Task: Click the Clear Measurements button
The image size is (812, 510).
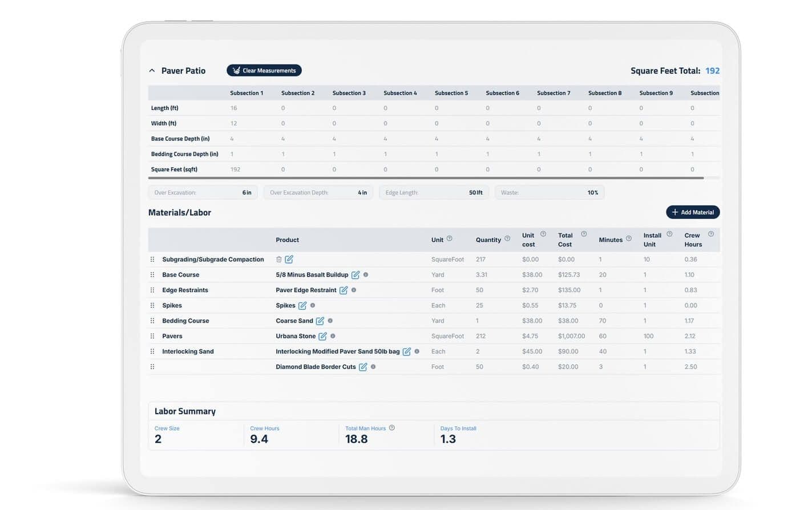Action: point(264,71)
